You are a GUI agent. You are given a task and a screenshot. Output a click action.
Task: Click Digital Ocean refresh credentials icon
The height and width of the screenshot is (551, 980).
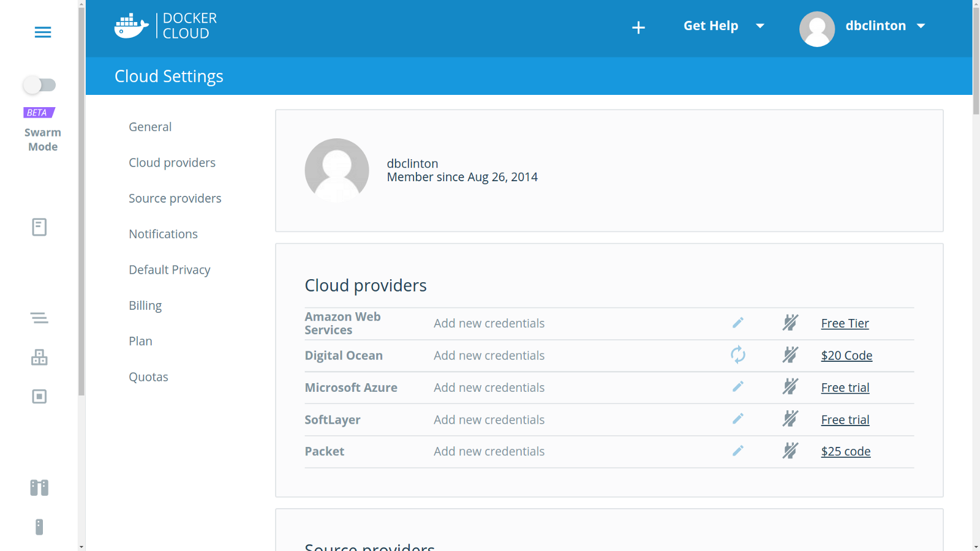(x=737, y=355)
